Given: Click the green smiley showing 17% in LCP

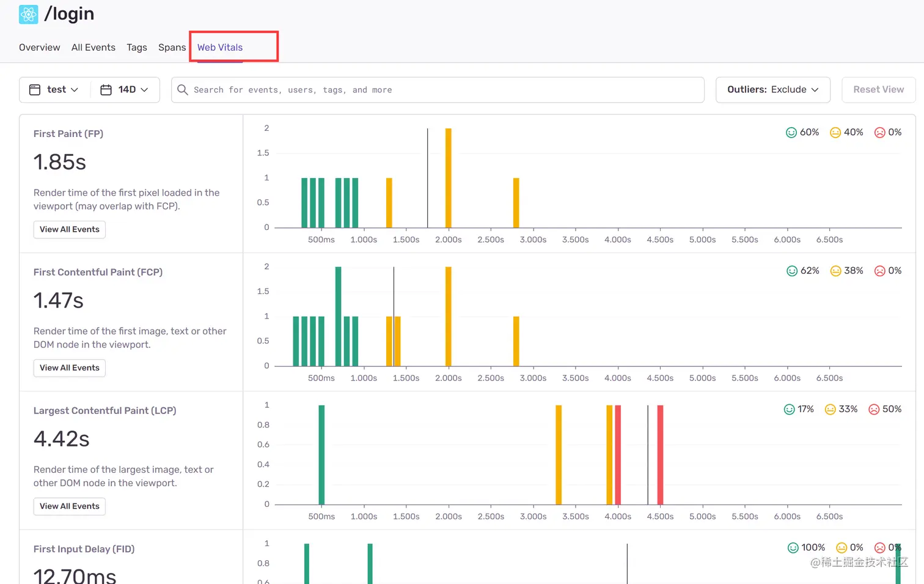Looking at the screenshot, I should click(789, 409).
